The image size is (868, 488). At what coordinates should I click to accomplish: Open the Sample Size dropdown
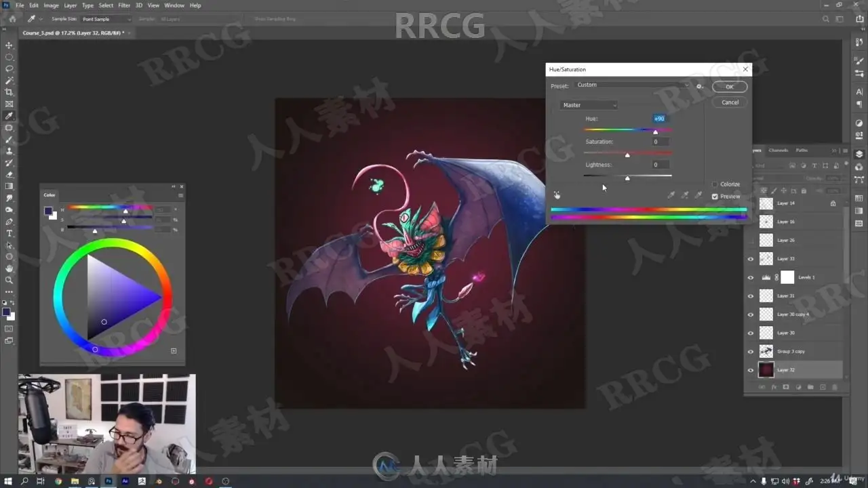pos(106,19)
